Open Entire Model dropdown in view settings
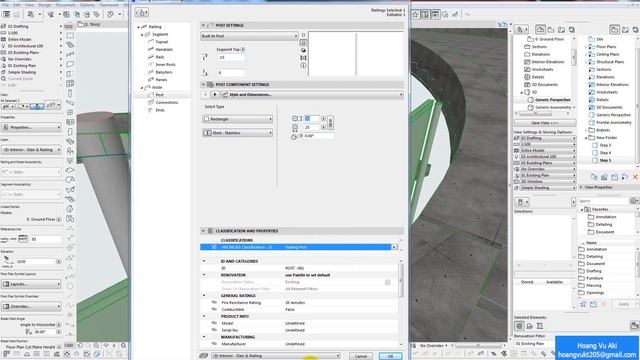640x360 pixels. 545,150
